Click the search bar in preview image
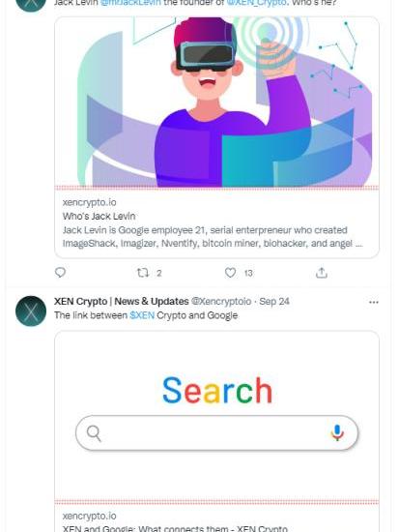 pyautogui.click(x=216, y=433)
